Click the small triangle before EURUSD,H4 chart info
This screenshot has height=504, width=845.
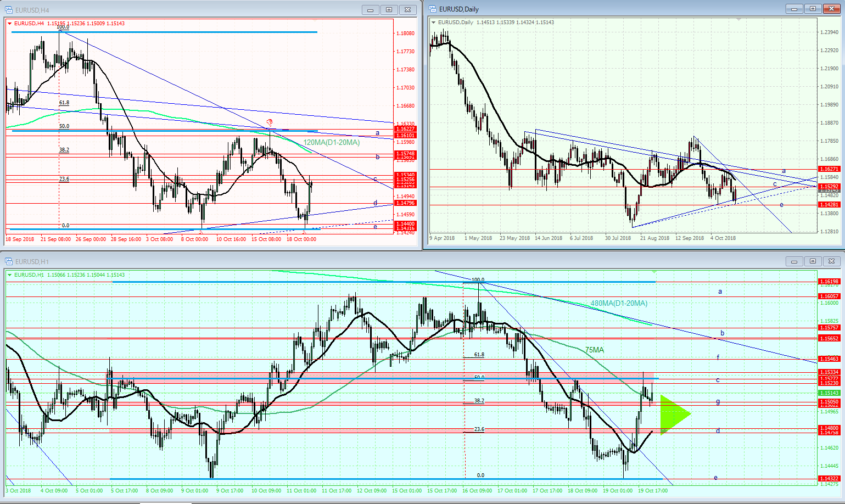(x=10, y=23)
